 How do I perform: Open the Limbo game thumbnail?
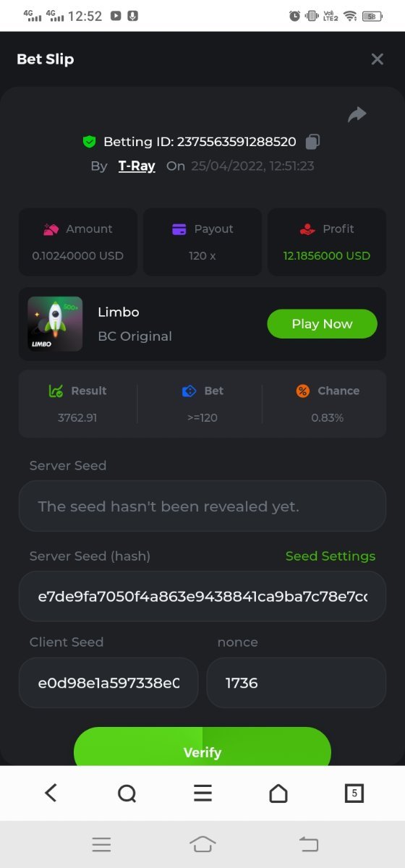55,324
